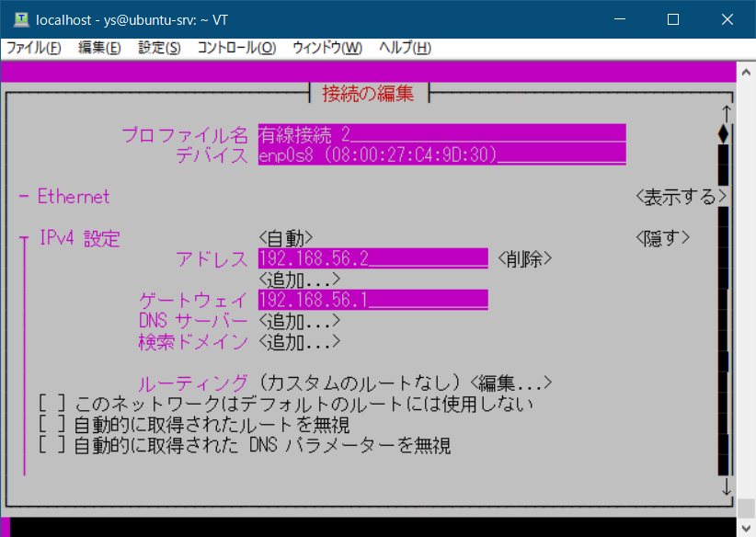Click the Tera Term terminal icon in title bar
This screenshot has height=537, width=756.
(19, 19)
